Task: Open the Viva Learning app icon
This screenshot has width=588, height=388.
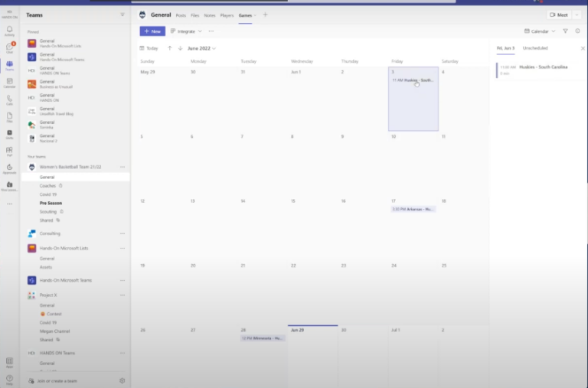Action: tap(9, 186)
